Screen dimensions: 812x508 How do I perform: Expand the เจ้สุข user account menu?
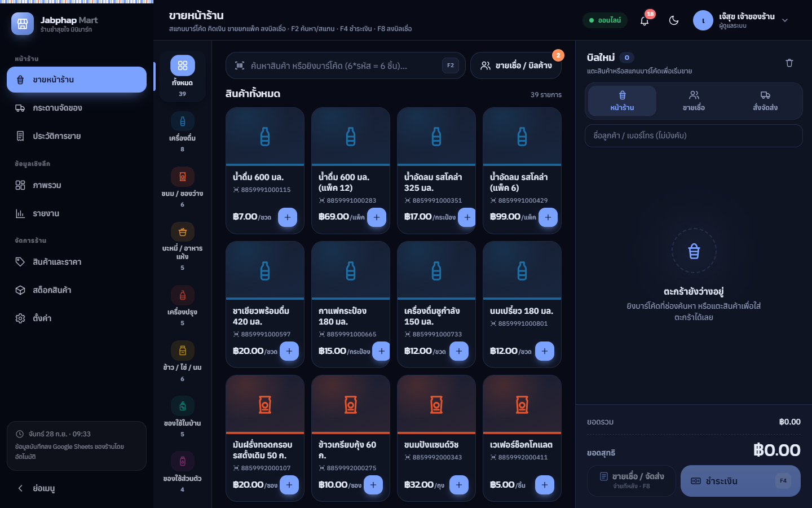740,21
